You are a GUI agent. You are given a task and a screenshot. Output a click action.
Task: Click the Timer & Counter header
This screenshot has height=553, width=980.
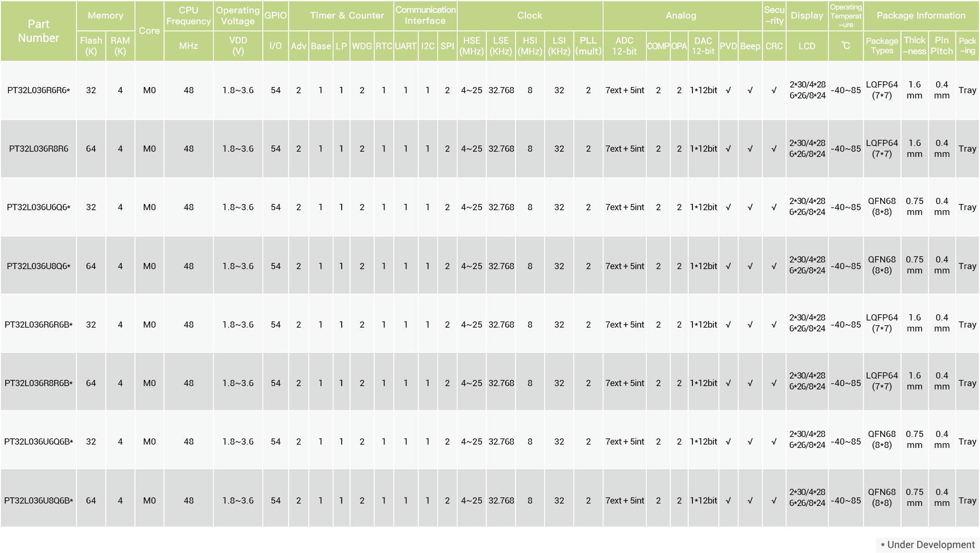(347, 16)
